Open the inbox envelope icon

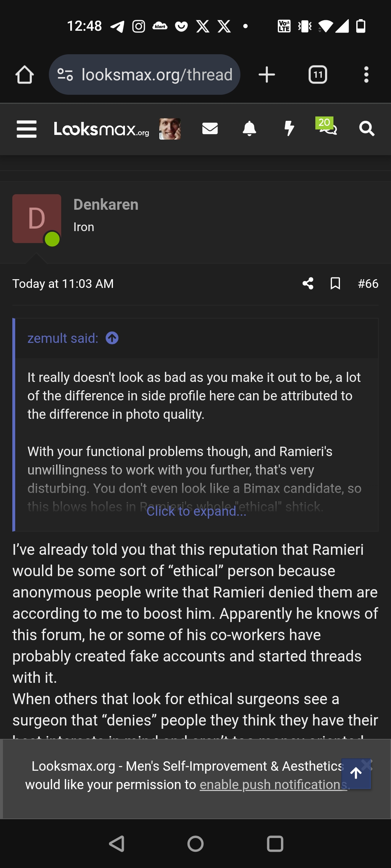coord(210,128)
